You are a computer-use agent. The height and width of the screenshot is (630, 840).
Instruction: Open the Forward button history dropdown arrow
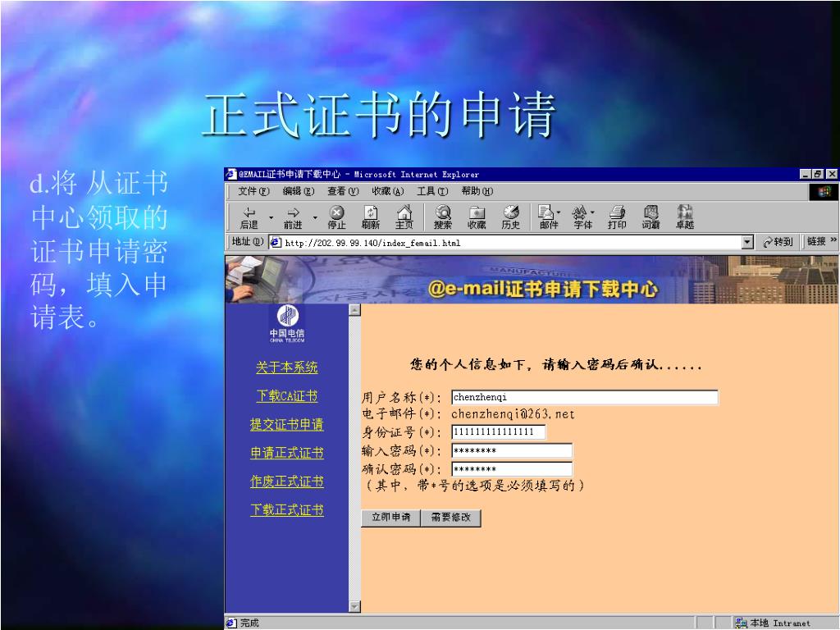[315, 217]
